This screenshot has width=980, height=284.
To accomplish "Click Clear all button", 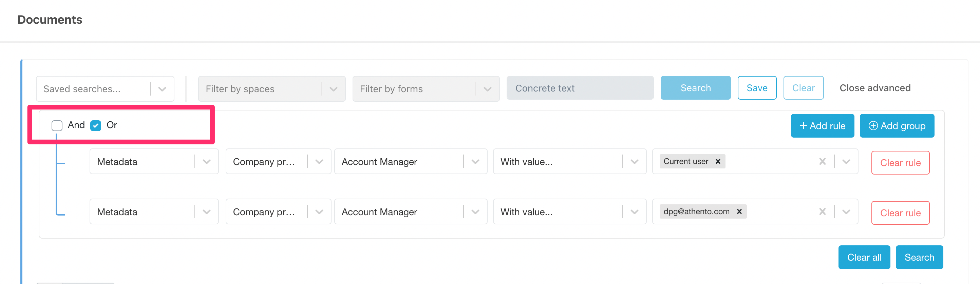I will click(864, 257).
